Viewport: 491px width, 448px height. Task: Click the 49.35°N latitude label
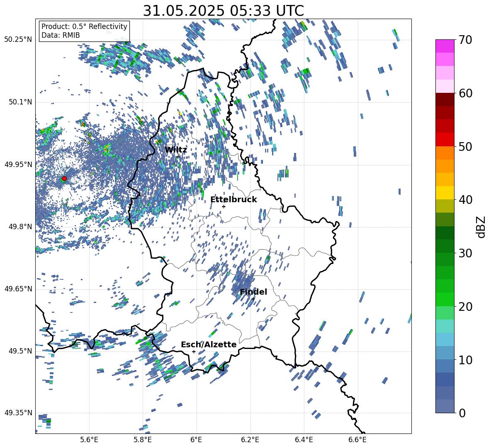(x=18, y=413)
